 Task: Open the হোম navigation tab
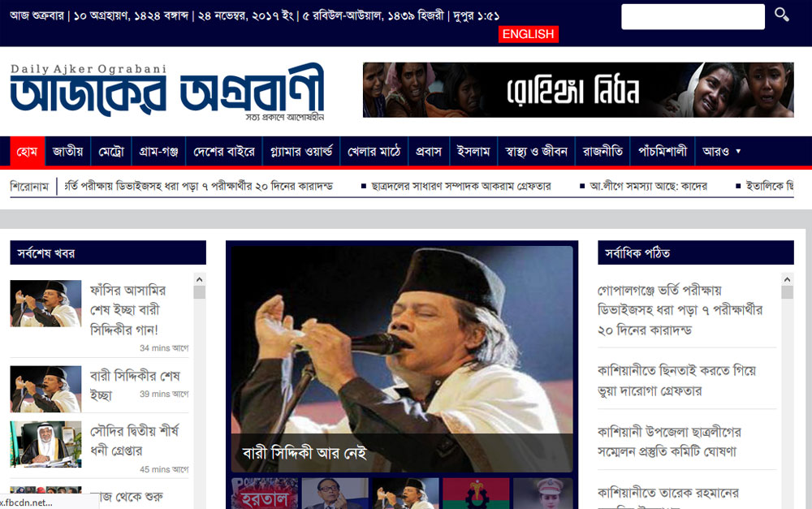click(x=27, y=152)
